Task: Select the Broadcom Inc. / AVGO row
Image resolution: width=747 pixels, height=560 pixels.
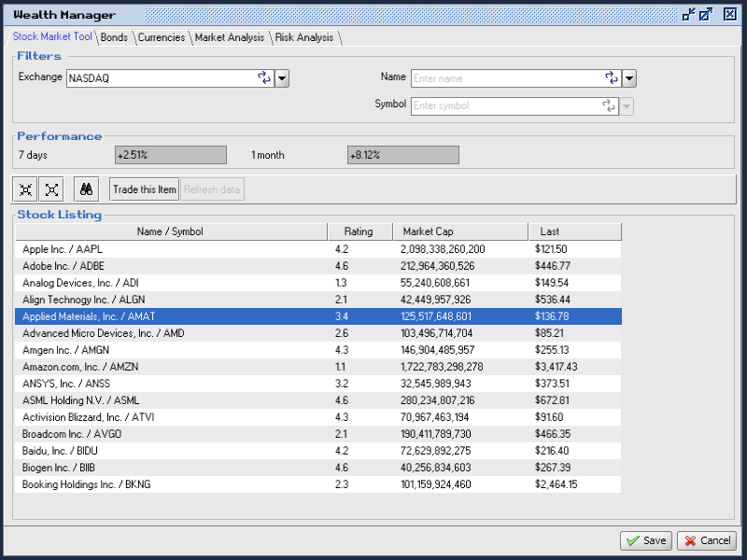Action: (318, 434)
